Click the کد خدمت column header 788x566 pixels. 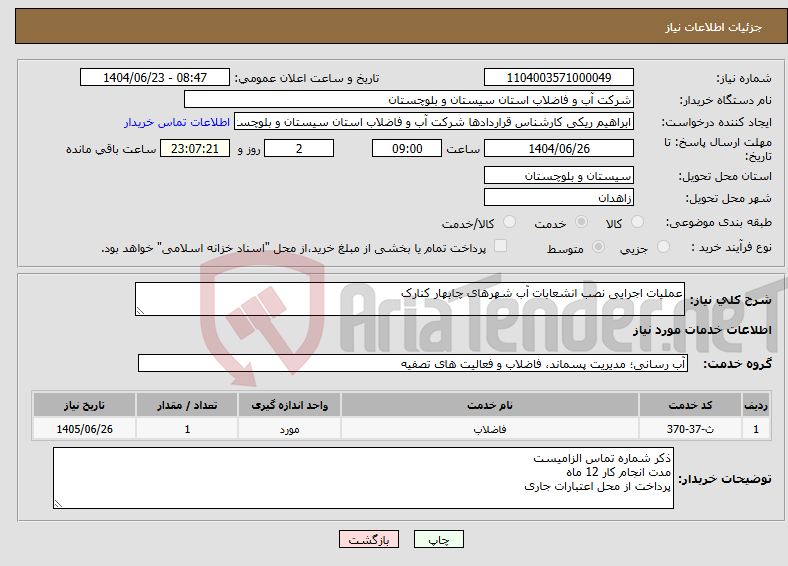[x=691, y=405]
